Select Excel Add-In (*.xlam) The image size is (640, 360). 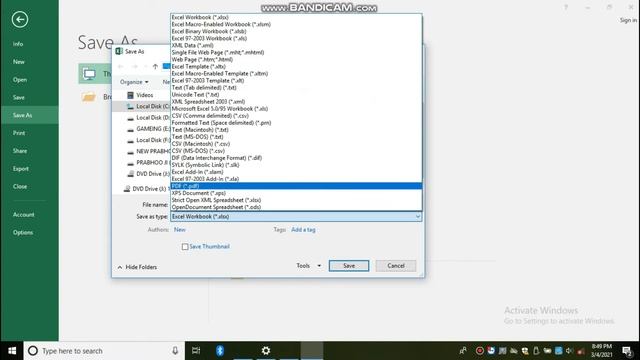(x=296, y=172)
